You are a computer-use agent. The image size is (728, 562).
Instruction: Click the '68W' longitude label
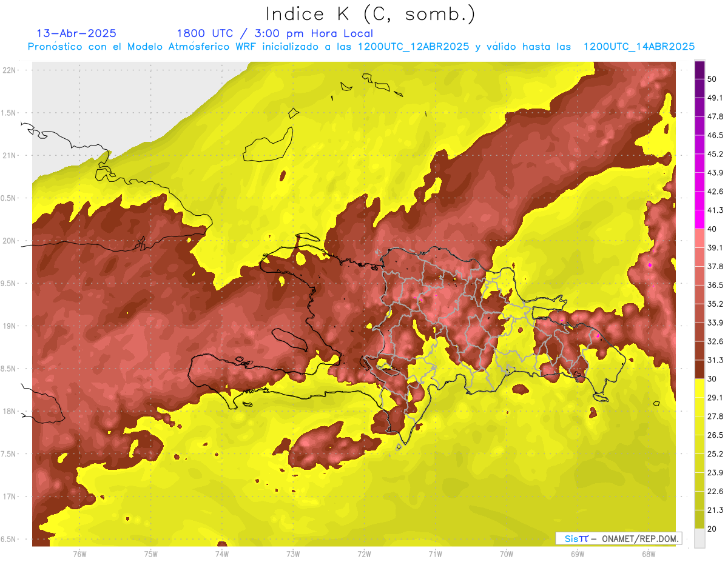(x=649, y=554)
